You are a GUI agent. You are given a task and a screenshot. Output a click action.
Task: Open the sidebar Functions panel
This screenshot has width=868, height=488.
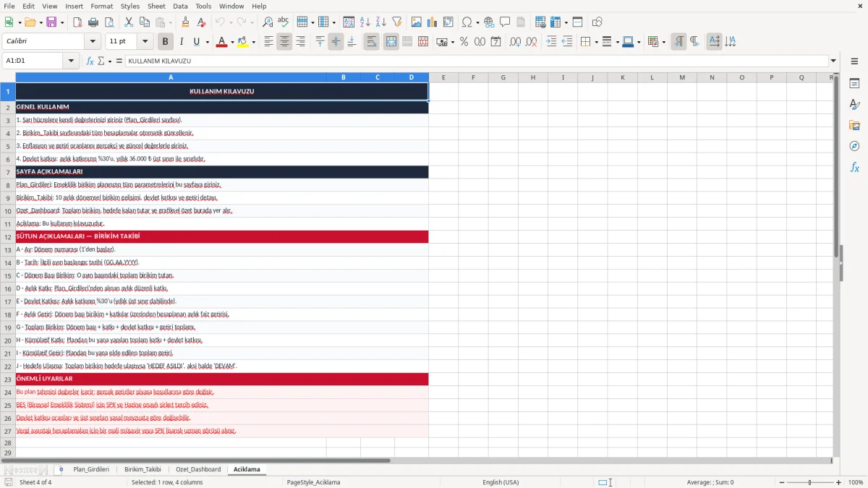point(854,167)
